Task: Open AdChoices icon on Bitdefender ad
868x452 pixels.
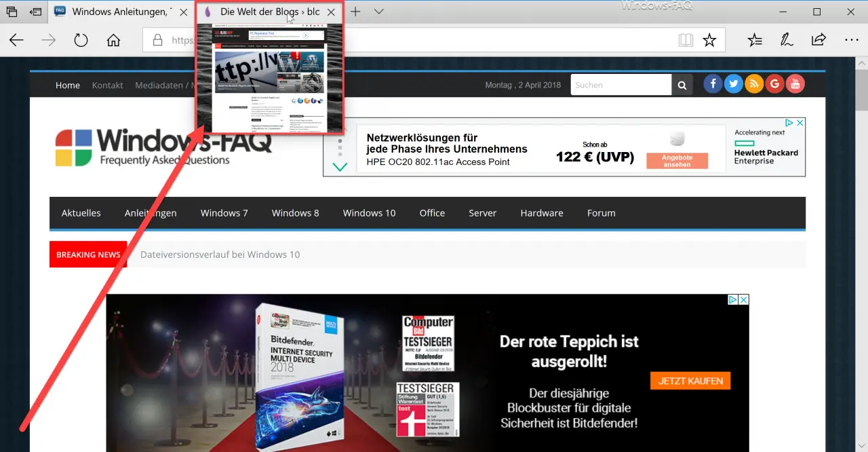Action: tap(732, 299)
